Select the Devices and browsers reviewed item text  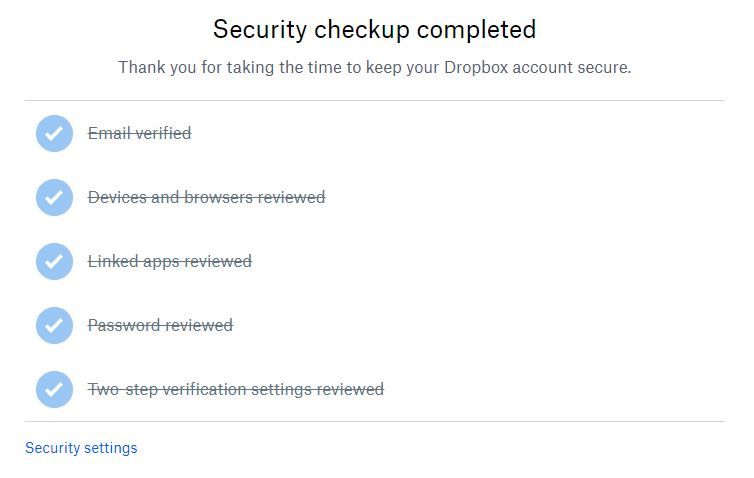pyautogui.click(x=206, y=197)
